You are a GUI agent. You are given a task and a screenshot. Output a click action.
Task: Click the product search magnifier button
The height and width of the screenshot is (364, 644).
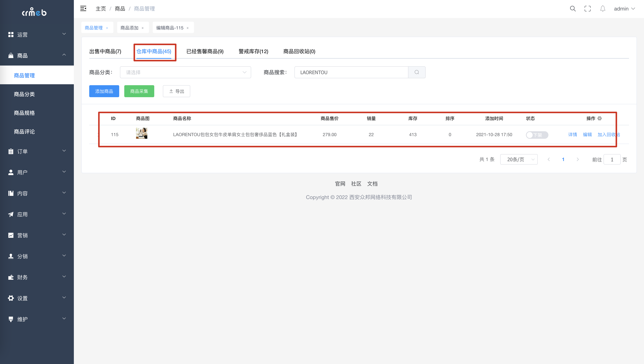[x=417, y=72]
